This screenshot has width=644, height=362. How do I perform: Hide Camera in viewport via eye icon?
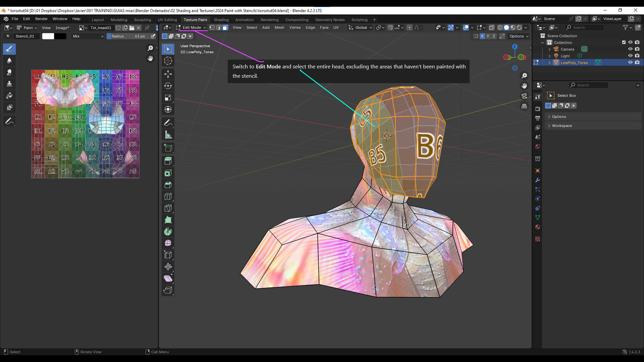[630, 49]
